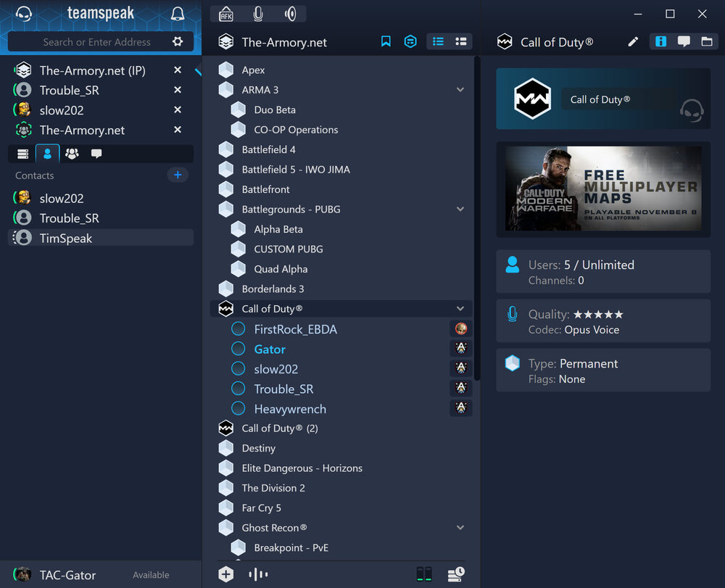Collapse Battlegrounds - PUBG channel group
The width and height of the screenshot is (725, 588).
click(460, 209)
